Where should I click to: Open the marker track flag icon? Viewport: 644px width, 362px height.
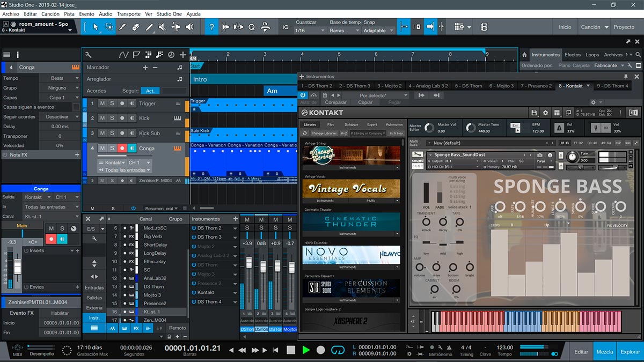[x=136, y=55]
